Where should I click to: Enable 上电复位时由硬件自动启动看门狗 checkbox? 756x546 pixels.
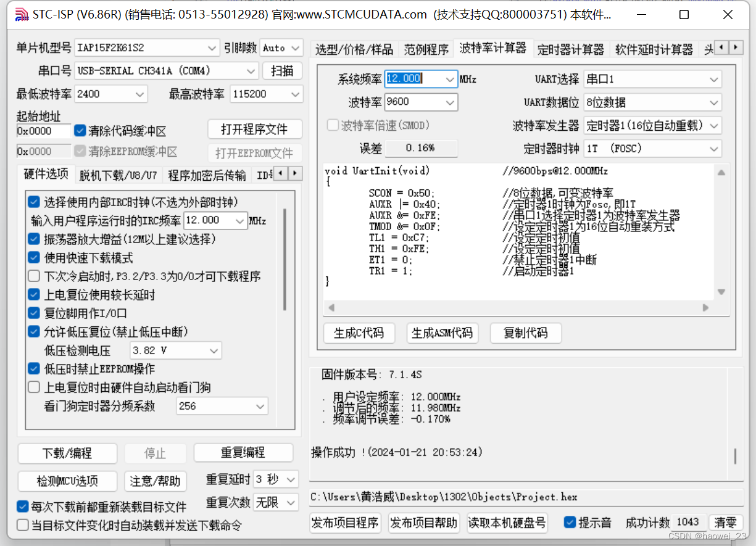click(34, 387)
